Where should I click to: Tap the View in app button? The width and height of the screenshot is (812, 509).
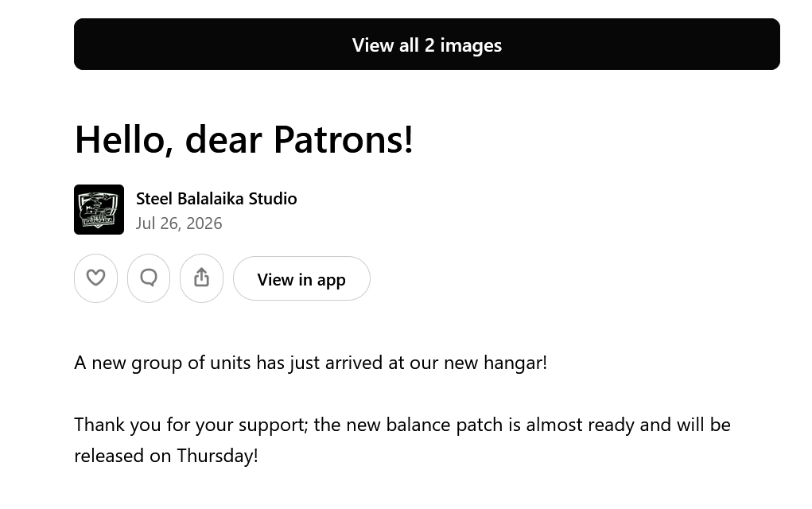point(301,278)
